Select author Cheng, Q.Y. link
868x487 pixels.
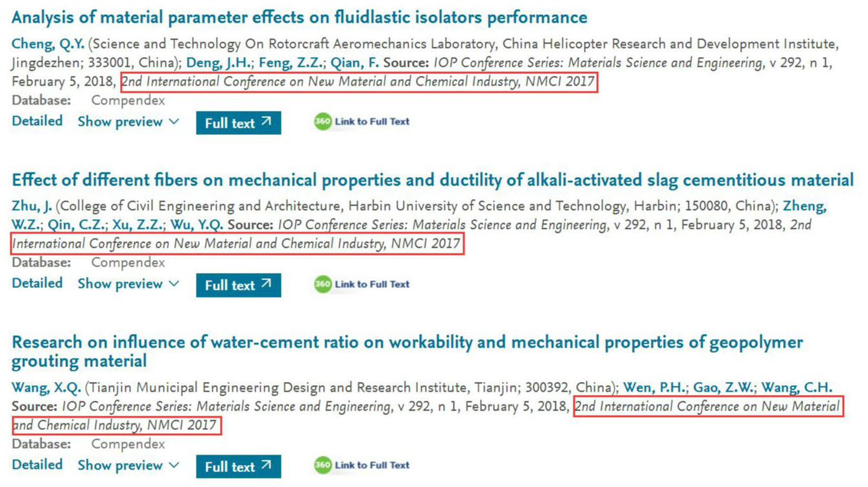48,45
